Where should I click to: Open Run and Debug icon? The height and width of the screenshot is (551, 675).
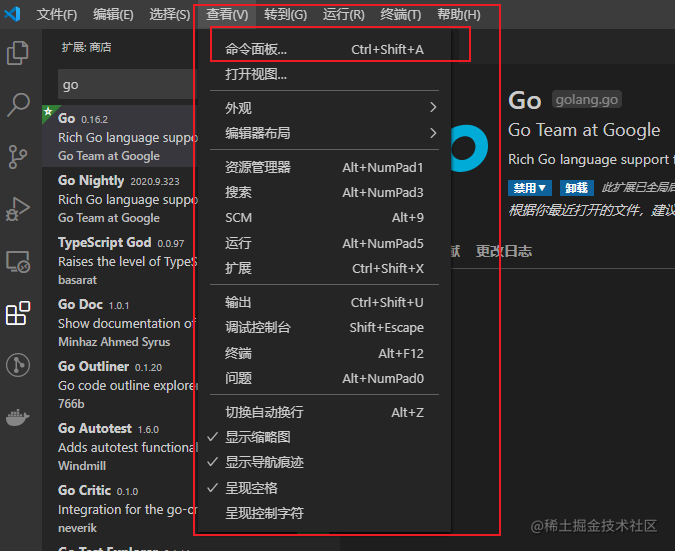(x=18, y=209)
